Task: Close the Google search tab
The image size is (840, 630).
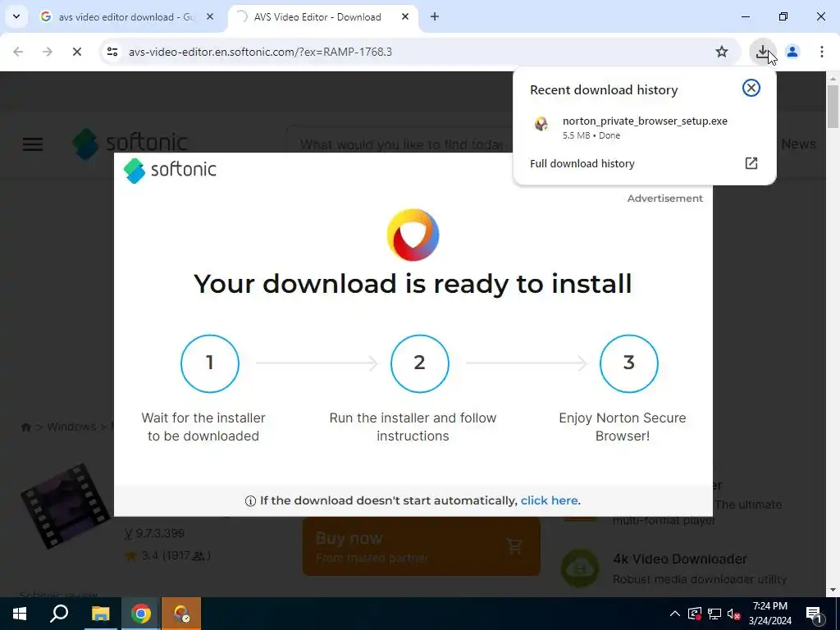Action: tap(210, 16)
